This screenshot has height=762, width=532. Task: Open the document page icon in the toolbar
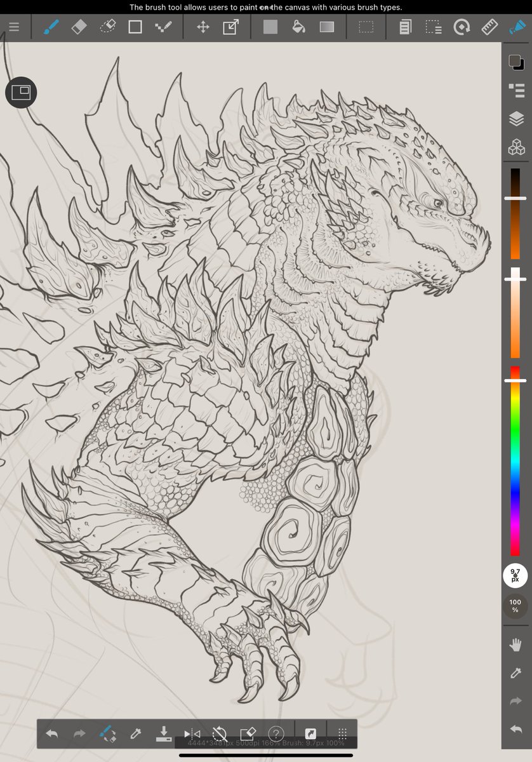point(405,27)
